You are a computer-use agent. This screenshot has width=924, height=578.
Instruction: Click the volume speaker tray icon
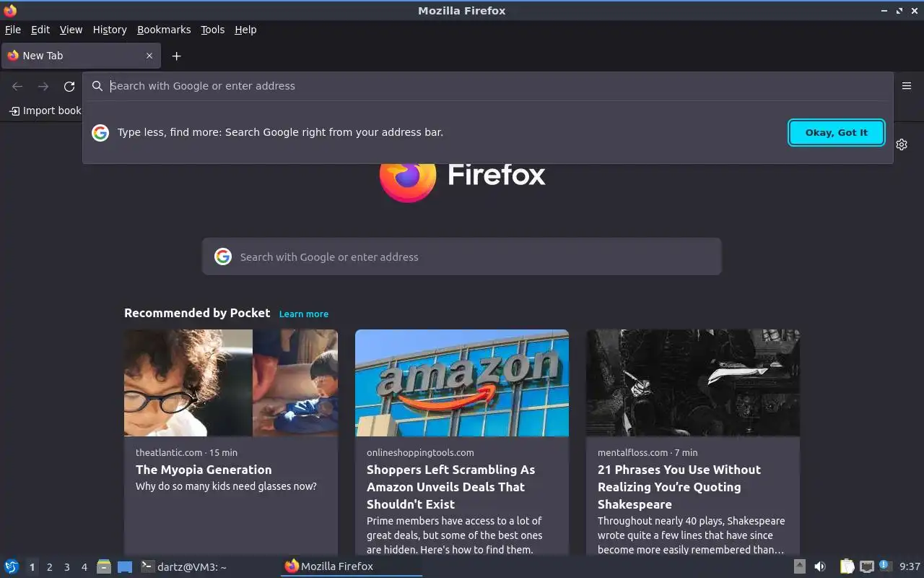(820, 566)
